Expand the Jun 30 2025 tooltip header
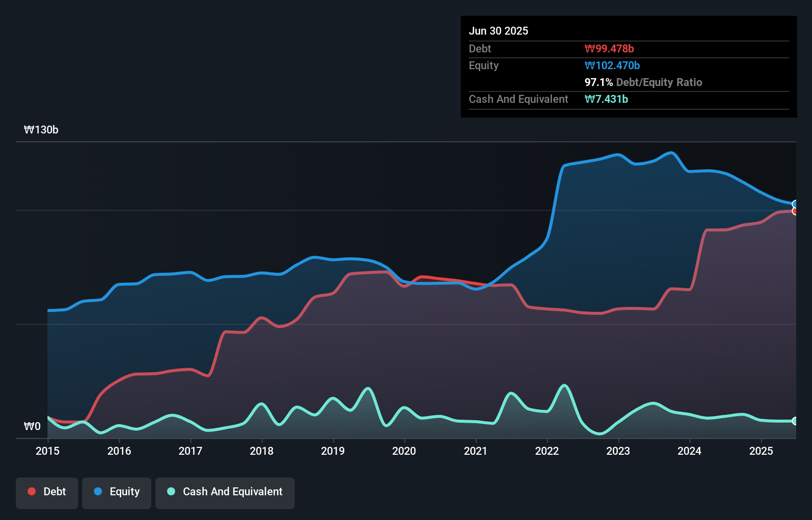Image resolution: width=812 pixels, height=520 pixels. (x=498, y=31)
